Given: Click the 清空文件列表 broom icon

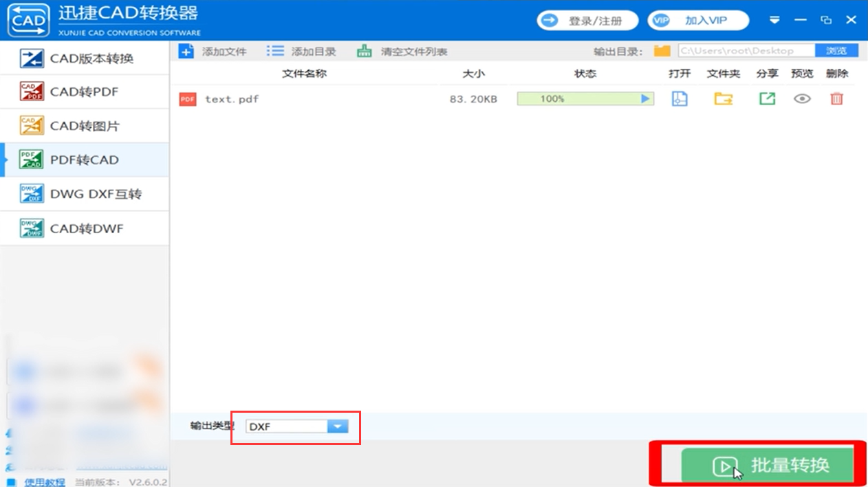Looking at the screenshot, I should click(365, 51).
